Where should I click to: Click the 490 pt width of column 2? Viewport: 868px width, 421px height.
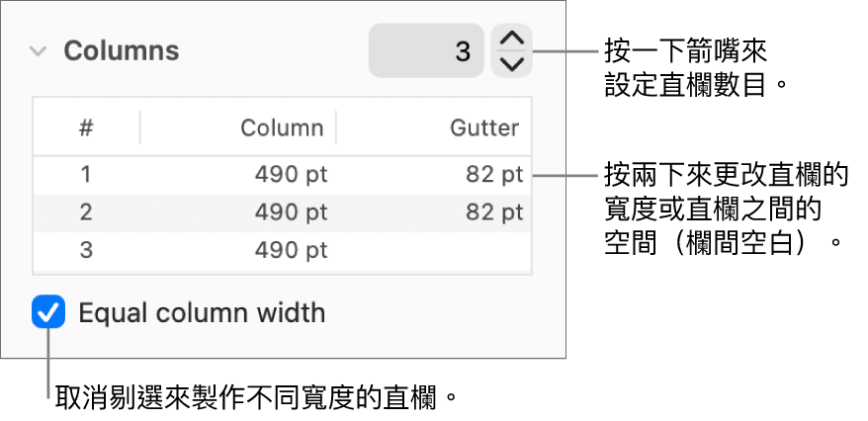(x=291, y=212)
